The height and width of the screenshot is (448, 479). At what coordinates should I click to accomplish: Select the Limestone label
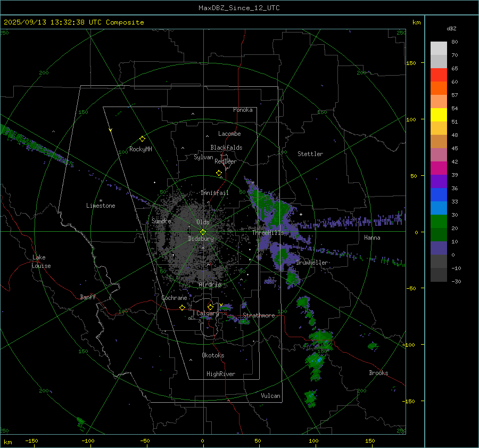point(101,206)
